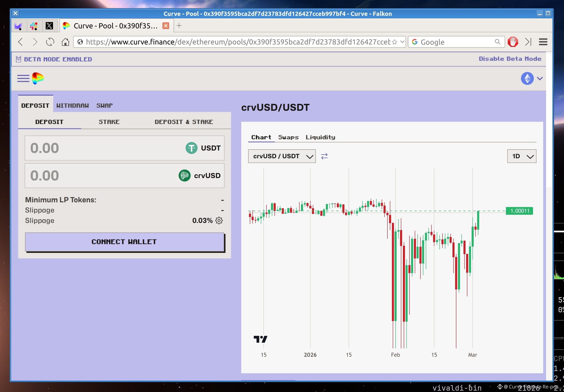
Task: Expand the network selector chevron
Action: coord(540,78)
